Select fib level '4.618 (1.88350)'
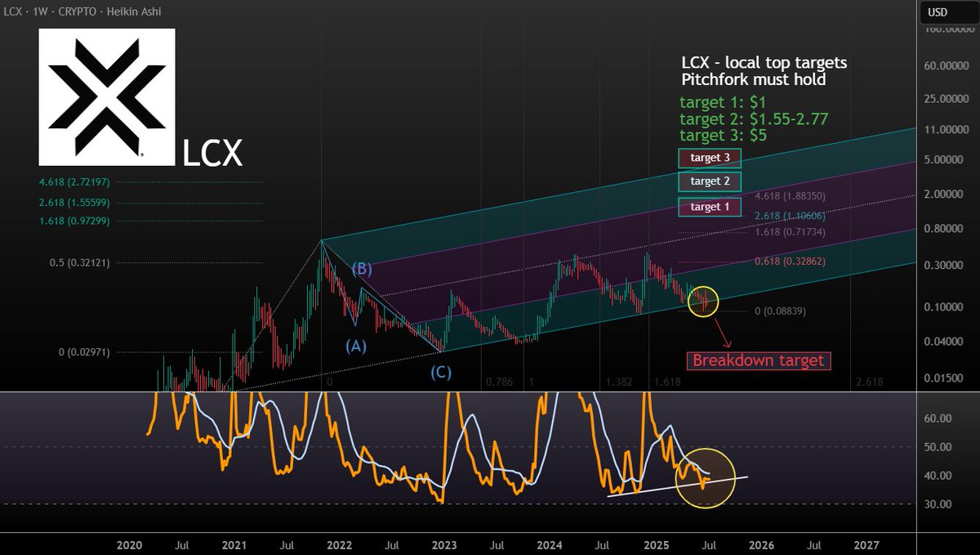This screenshot has width=980, height=555. (792, 196)
